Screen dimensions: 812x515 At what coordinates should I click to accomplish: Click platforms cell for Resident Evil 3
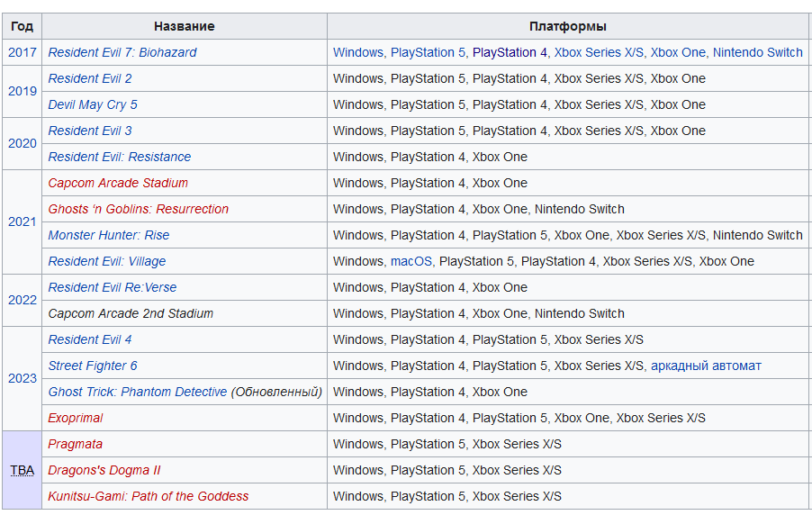click(x=567, y=131)
